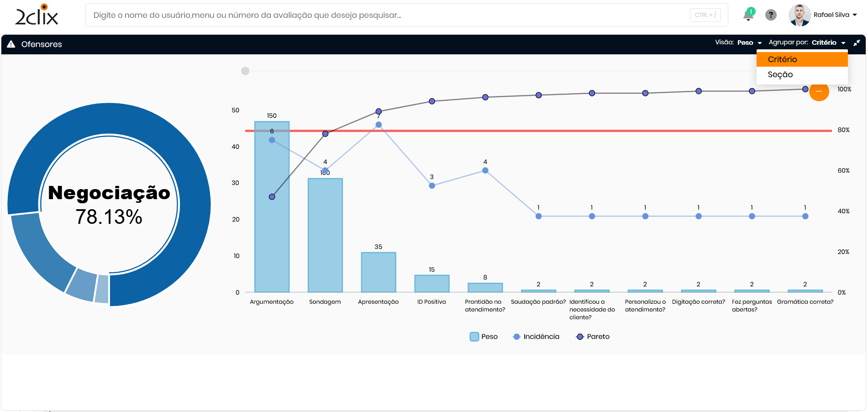Open the help question mark icon
868x412 pixels.
click(771, 15)
